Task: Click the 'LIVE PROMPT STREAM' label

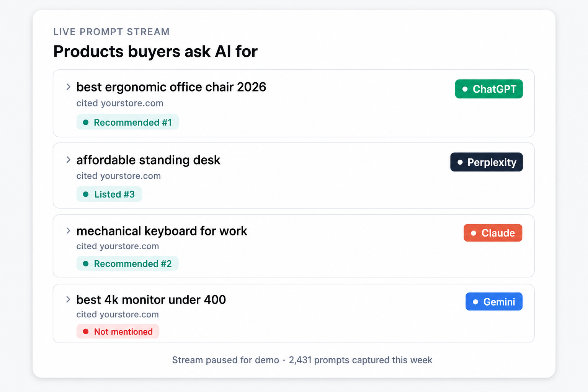Action: pyautogui.click(x=111, y=32)
